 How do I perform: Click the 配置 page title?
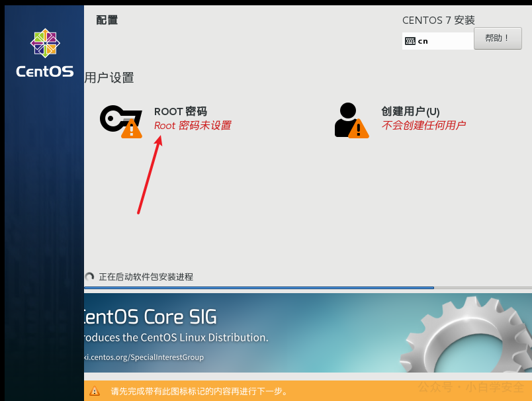click(x=107, y=20)
